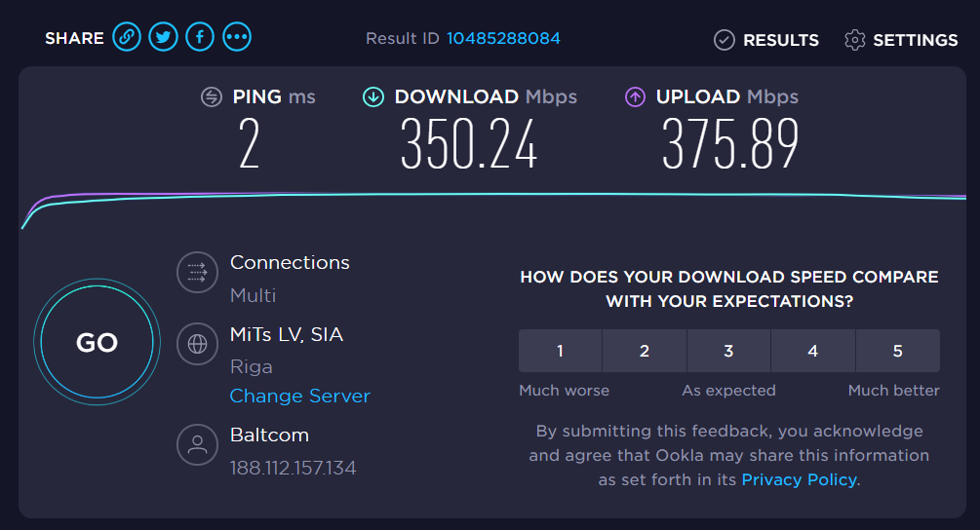Click the globe server icon
Image resolution: width=980 pixels, height=530 pixels.
(198, 344)
